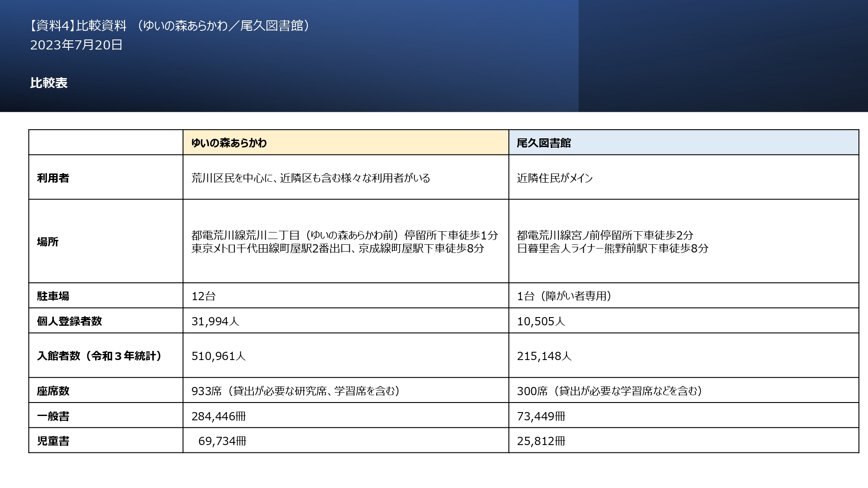Click the 児童書 row label
Screen dimensions: 868x488
[x=53, y=441]
